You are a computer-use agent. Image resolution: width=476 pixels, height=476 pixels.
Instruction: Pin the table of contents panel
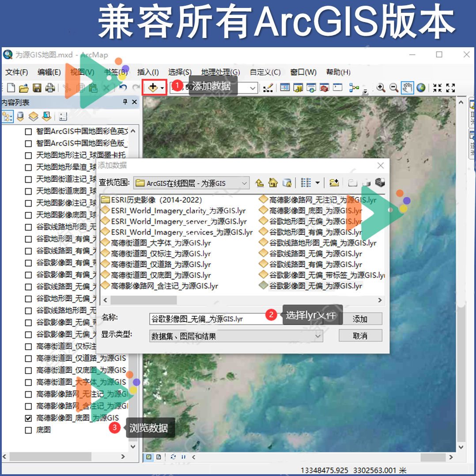[125, 102]
